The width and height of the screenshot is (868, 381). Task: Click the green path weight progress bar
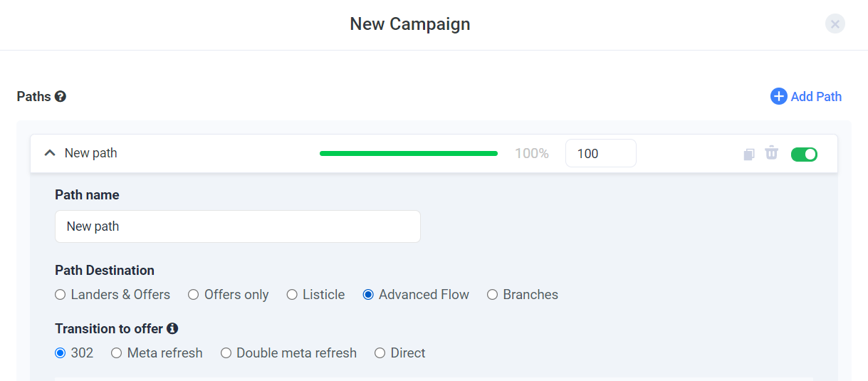(408, 153)
